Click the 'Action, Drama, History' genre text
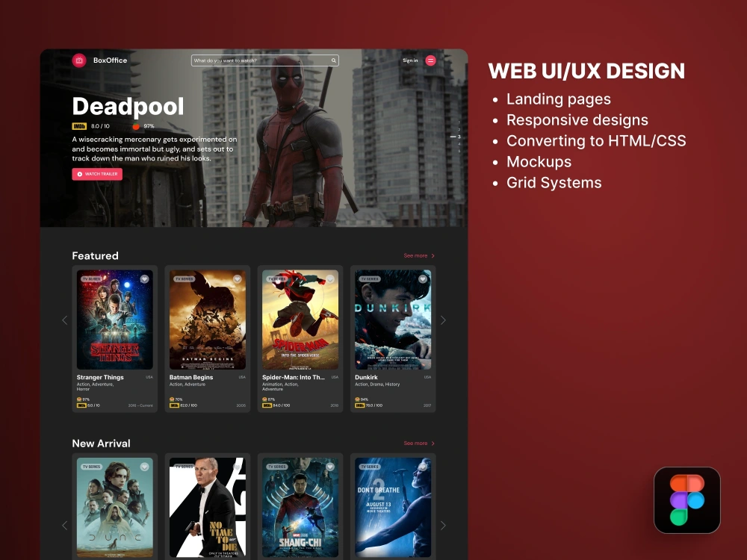The image size is (747, 560). pyautogui.click(x=377, y=385)
